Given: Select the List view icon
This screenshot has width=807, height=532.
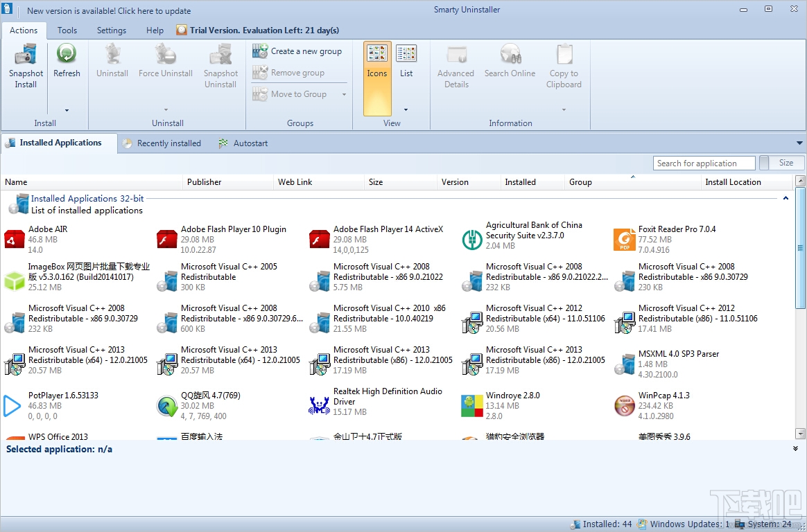Looking at the screenshot, I should (406, 54).
